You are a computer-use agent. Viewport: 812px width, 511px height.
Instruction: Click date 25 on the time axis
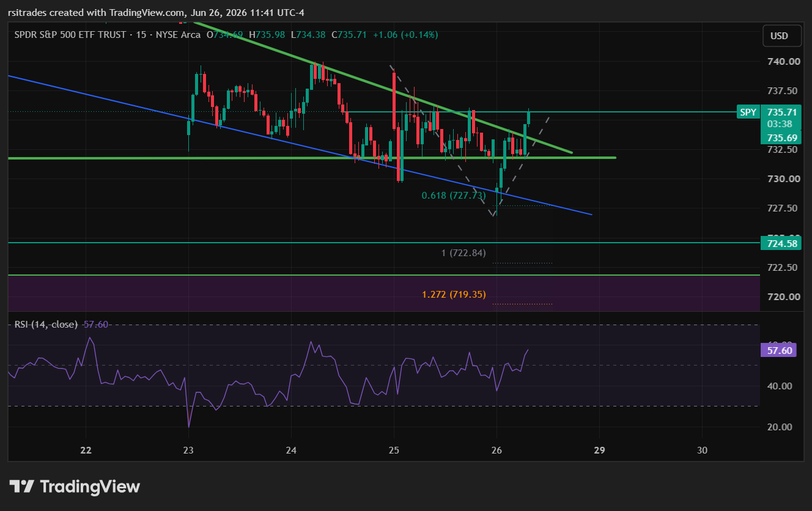394,450
